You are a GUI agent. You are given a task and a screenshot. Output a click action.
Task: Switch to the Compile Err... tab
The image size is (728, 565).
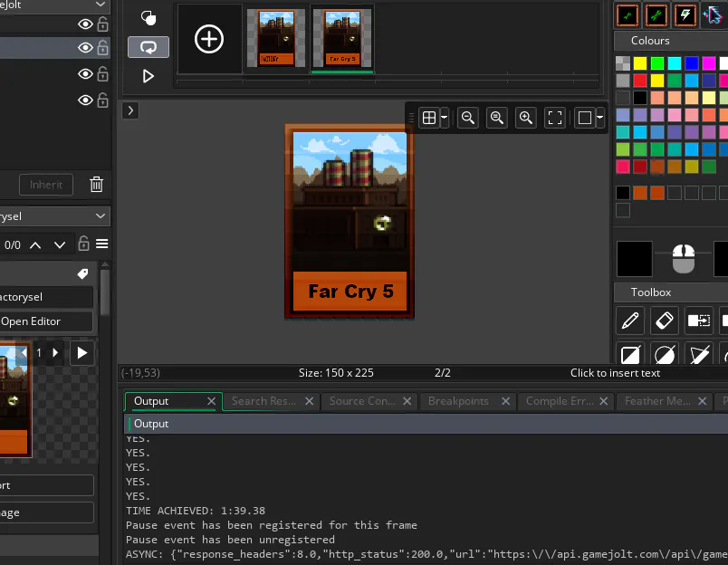point(560,401)
